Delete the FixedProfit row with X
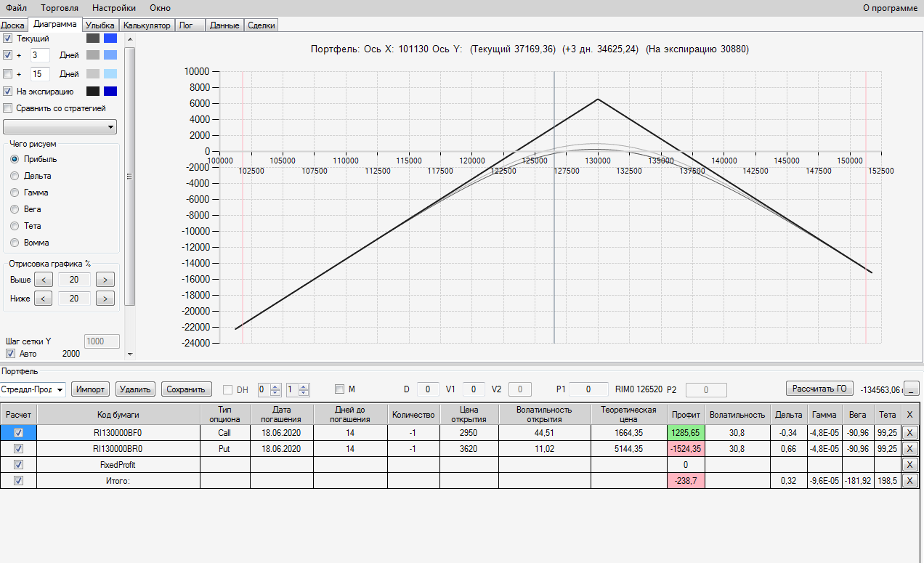 coord(910,464)
